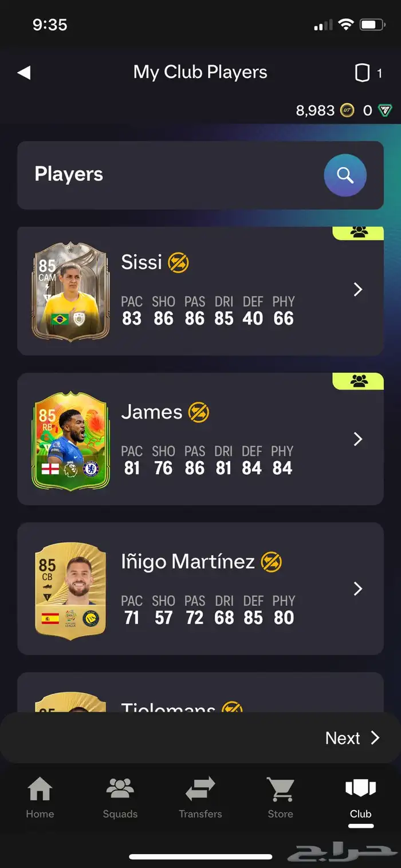
Task: Tap the card pack counter icon
Action: [x=362, y=73]
